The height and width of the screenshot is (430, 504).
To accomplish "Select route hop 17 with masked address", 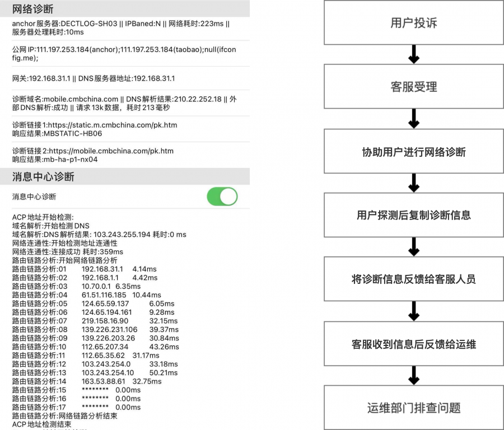I will point(76,408).
